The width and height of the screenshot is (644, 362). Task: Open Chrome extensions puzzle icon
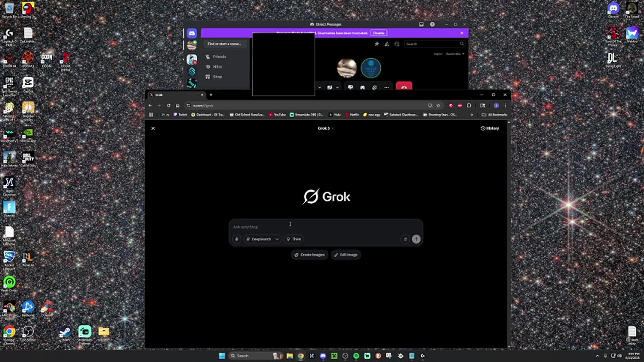[469, 106]
